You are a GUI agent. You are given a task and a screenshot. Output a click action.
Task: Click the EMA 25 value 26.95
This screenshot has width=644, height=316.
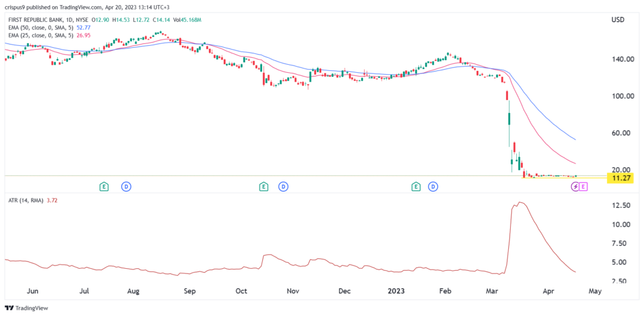coord(83,36)
